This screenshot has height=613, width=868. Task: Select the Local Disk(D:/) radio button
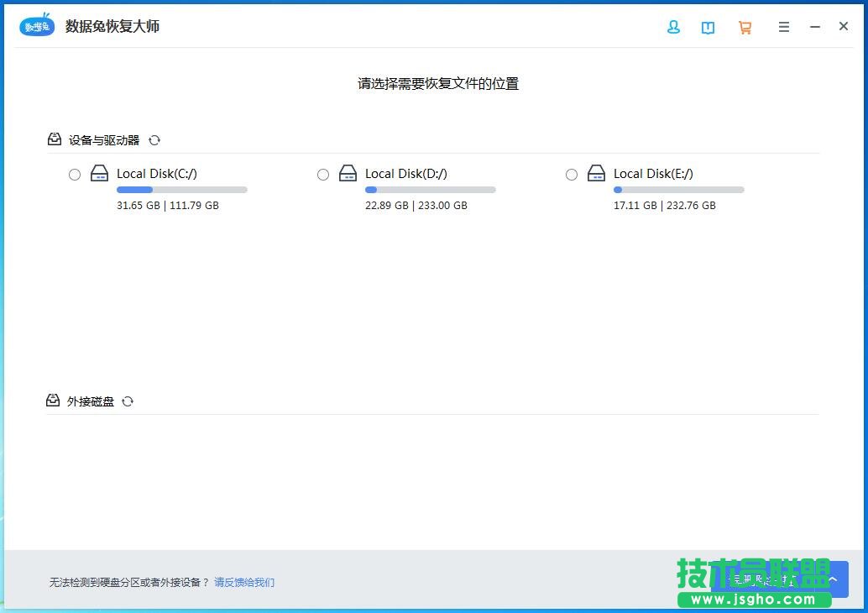point(323,174)
